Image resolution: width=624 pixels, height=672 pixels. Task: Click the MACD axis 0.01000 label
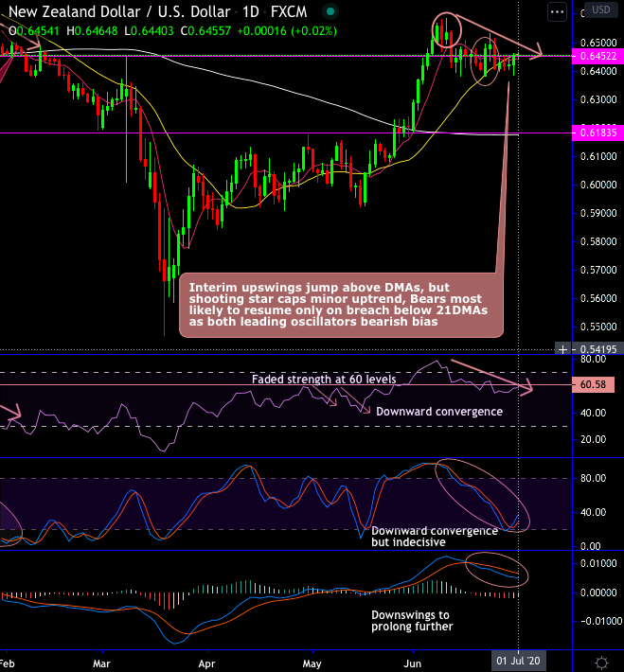click(598, 563)
